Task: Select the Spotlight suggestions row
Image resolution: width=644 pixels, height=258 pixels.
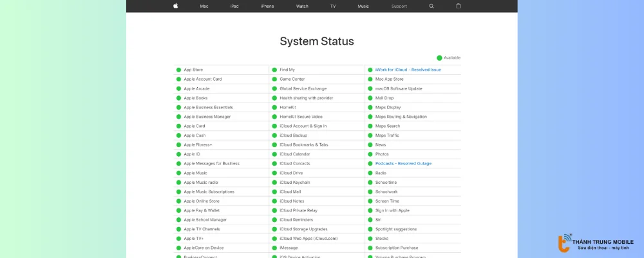Action: tap(413, 229)
